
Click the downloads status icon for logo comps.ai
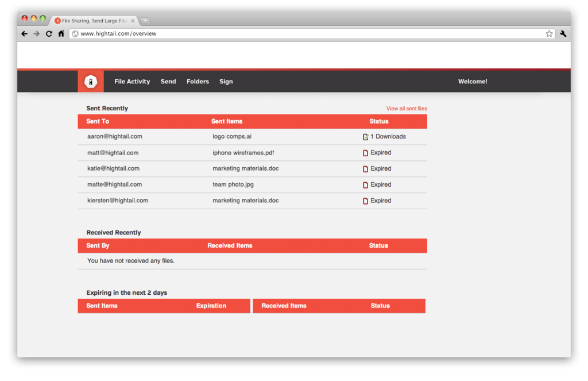click(366, 137)
